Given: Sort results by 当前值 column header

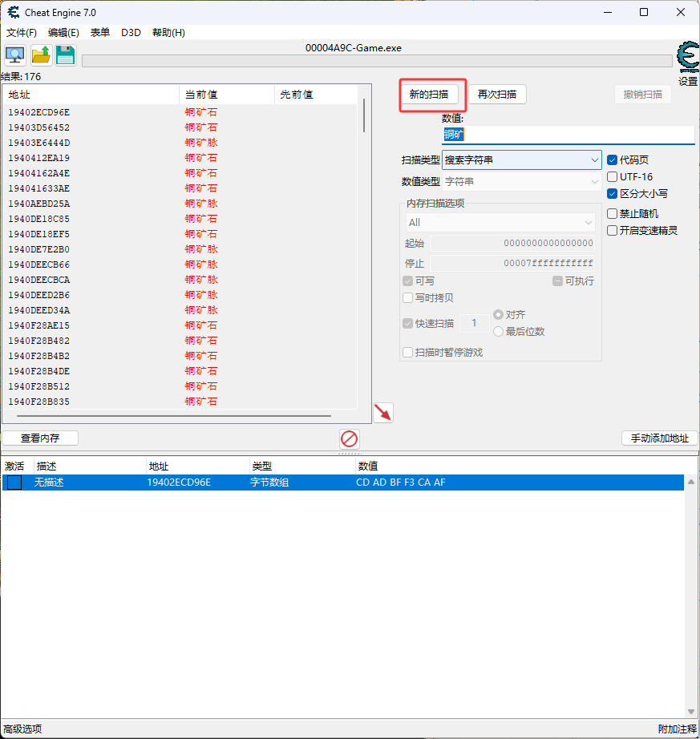Looking at the screenshot, I should 227,95.
